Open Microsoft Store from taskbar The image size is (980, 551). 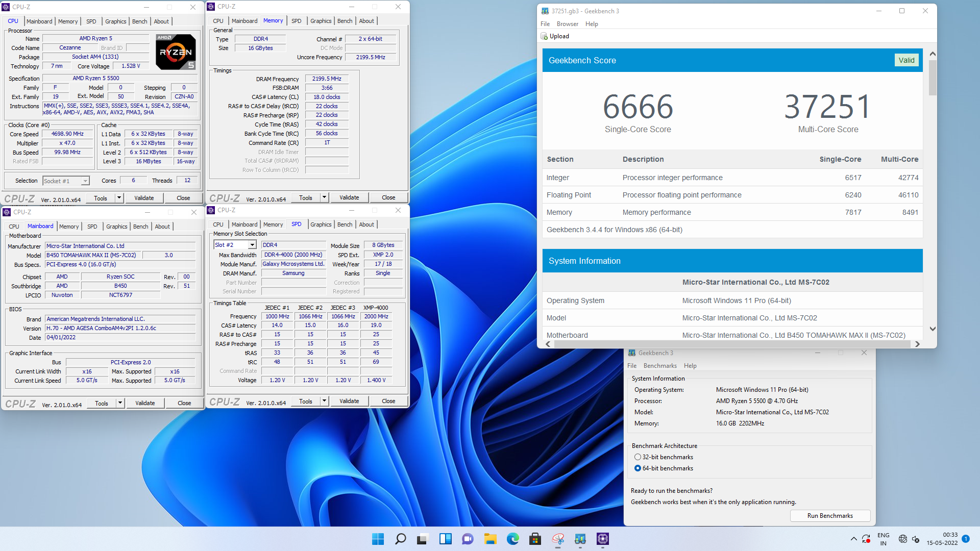[x=535, y=539]
